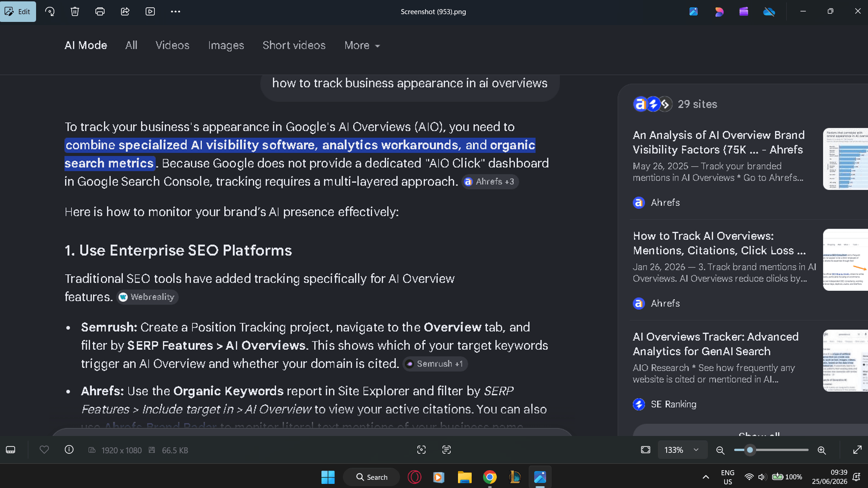Open the Opera browser from the taskbar
This screenshot has width=868, height=488.
tap(415, 477)
